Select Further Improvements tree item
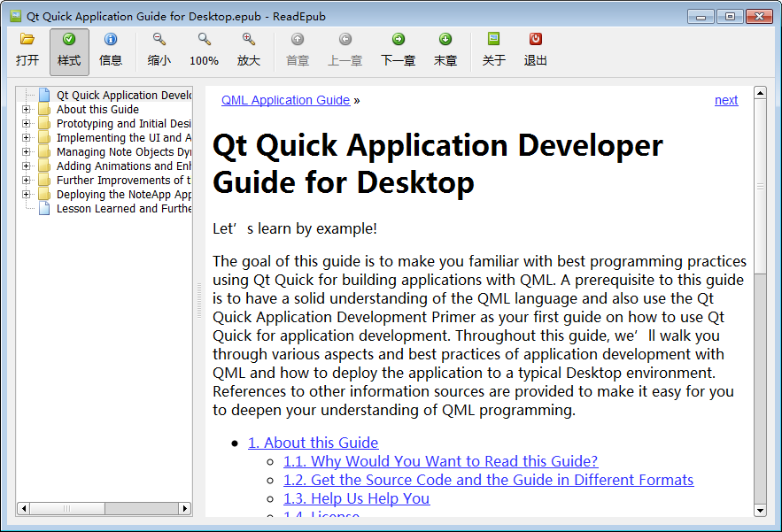782x532 pixels. 124,180
